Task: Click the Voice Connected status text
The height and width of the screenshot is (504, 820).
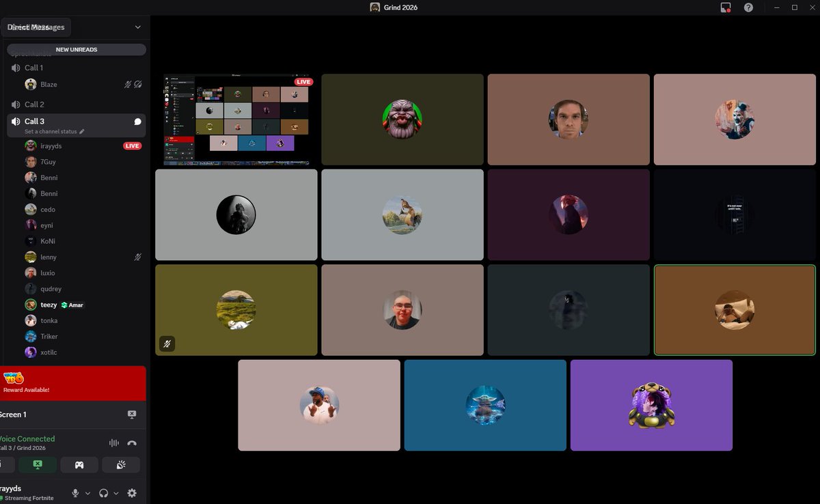Action: tap(27, 439)
